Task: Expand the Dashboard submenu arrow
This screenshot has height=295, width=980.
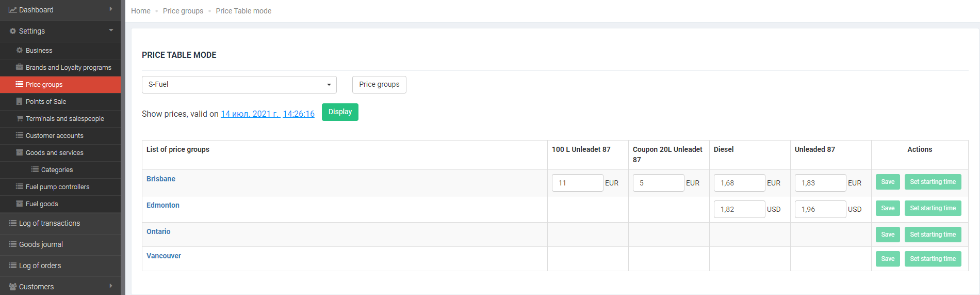Action: 111,9
